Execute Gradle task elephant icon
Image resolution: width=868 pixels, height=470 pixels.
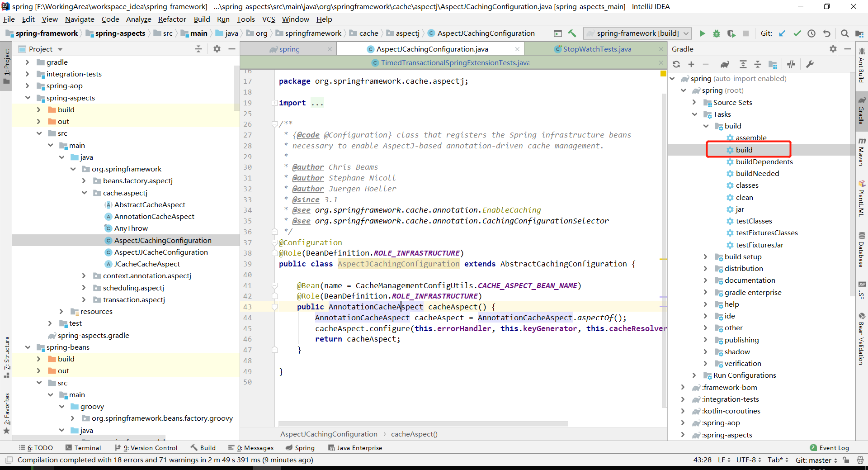725,64
